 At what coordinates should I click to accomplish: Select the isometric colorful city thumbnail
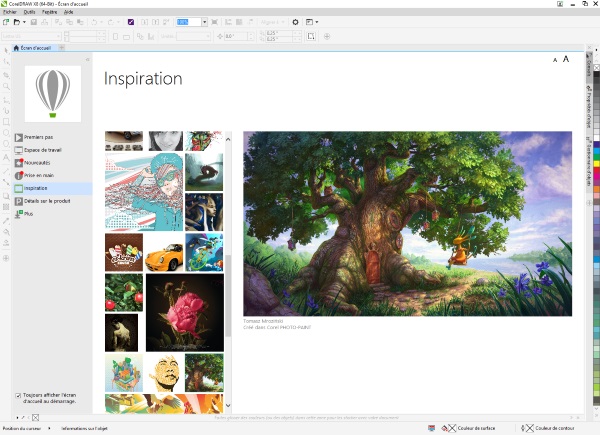[124, 373]
